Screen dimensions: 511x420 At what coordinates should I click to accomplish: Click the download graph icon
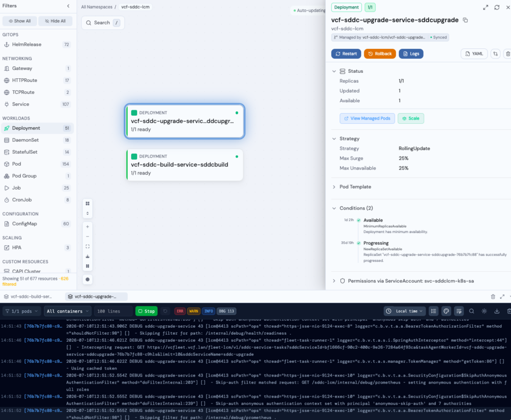[87, 256]
